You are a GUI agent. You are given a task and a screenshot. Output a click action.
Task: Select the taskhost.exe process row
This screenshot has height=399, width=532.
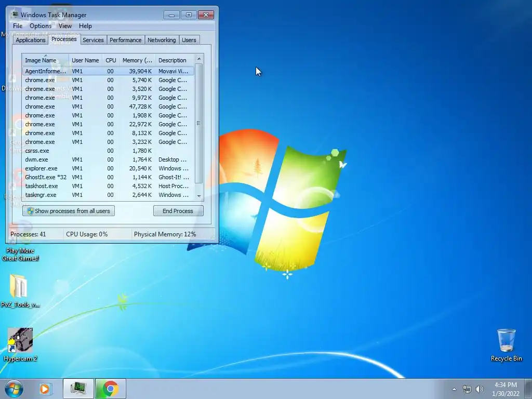[x=108, y=186]
